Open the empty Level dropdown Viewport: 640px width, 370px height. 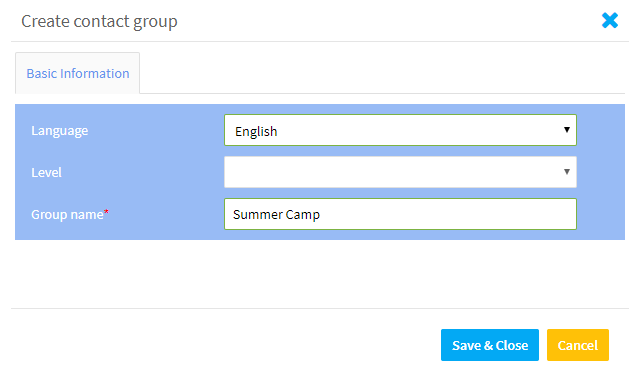[400, 172]
